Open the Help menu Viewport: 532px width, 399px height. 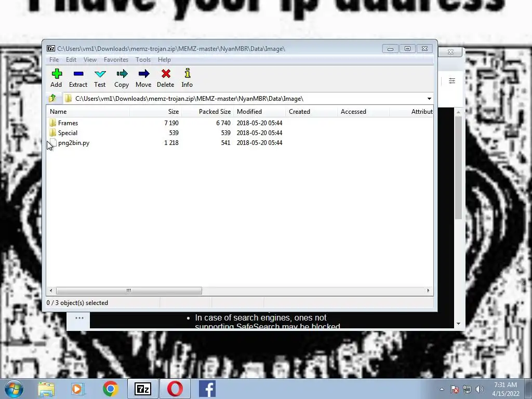[x=164, y=60]
